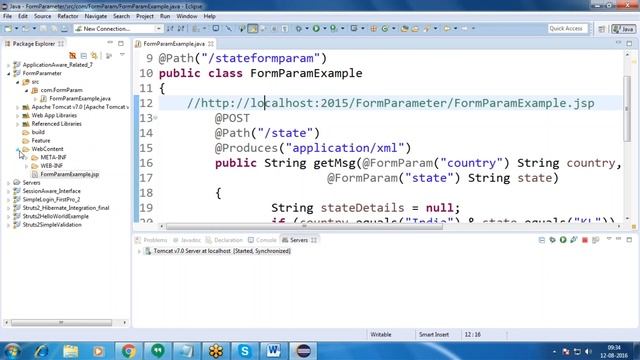Select com.FormParam package
This screenshot has width=640, height=360.
tap(61, 90)
